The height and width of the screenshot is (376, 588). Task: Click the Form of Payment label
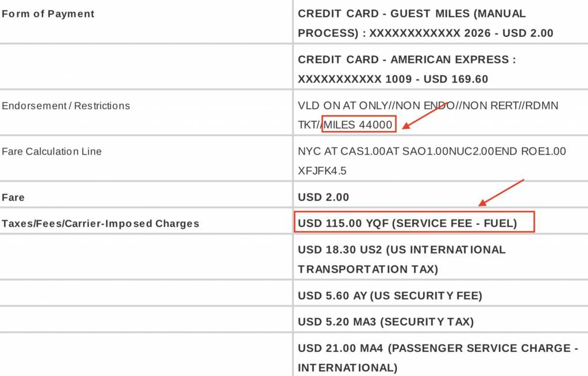point(48,14)
